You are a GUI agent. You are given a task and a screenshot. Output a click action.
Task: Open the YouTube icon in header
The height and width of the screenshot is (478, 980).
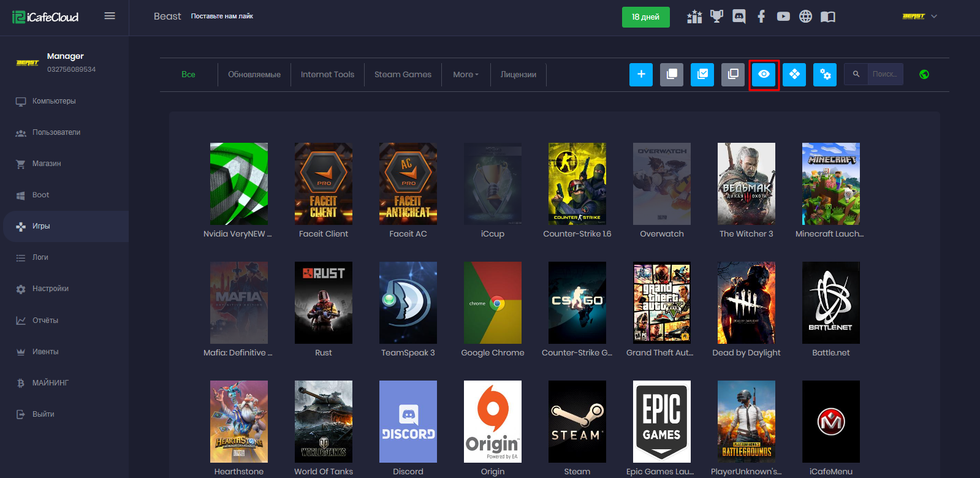coord(783,17)
